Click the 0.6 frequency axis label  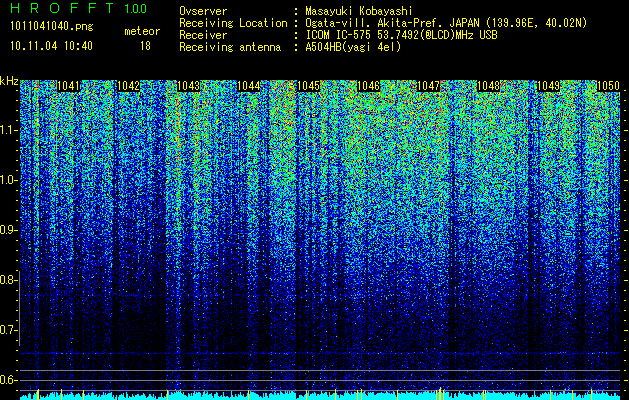(x=8, y=380)
